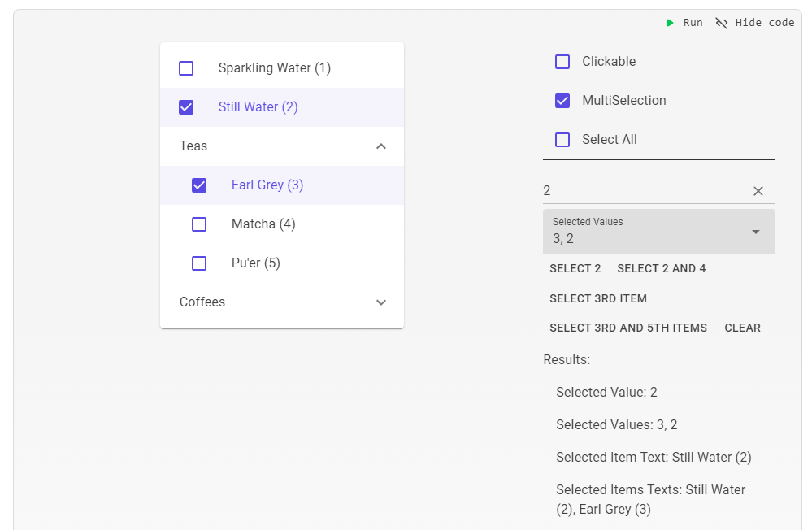Click the green Run play icon

(671, 23)
